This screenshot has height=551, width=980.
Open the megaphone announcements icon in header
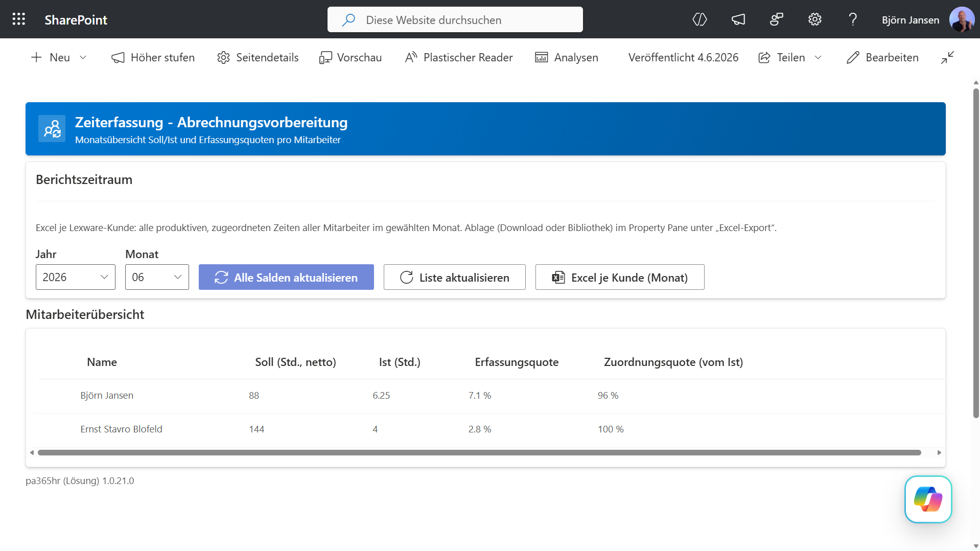pyautogui.click(x=738, y=19)
